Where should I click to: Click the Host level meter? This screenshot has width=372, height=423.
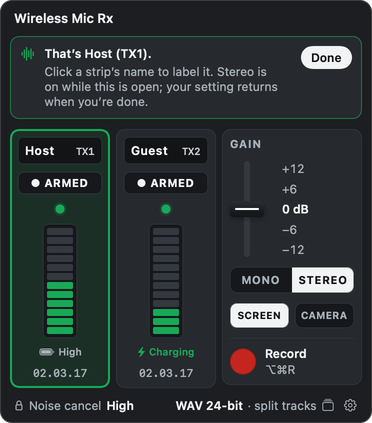coord(60,281)
